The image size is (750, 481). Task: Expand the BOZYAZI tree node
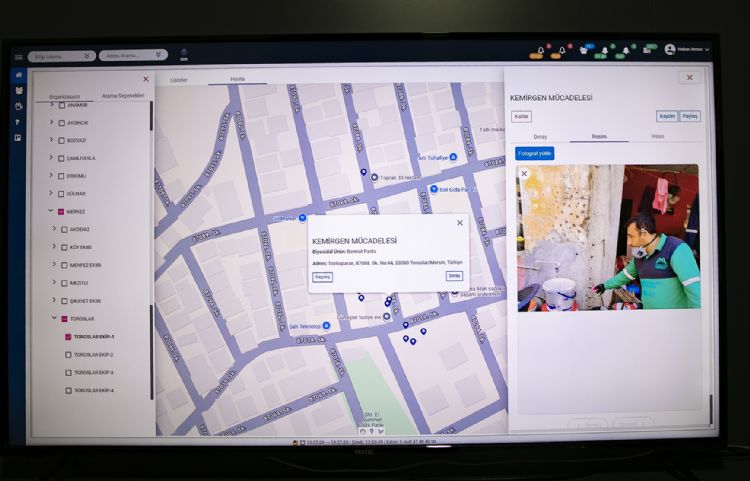(x=52, y=140)
